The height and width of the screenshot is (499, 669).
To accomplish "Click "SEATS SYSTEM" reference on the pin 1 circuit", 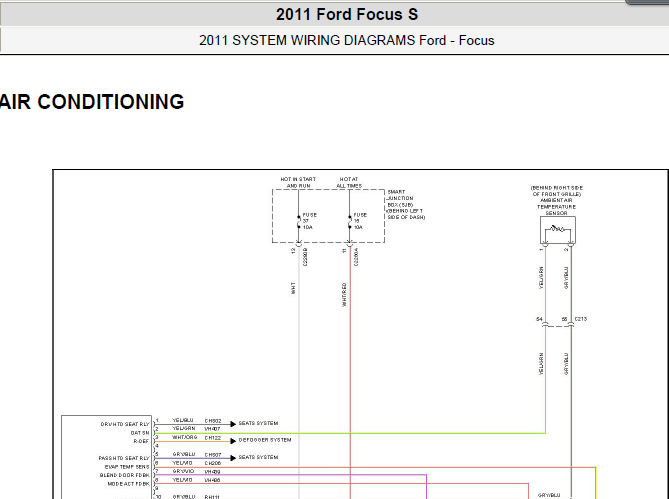I will (258, 424).
